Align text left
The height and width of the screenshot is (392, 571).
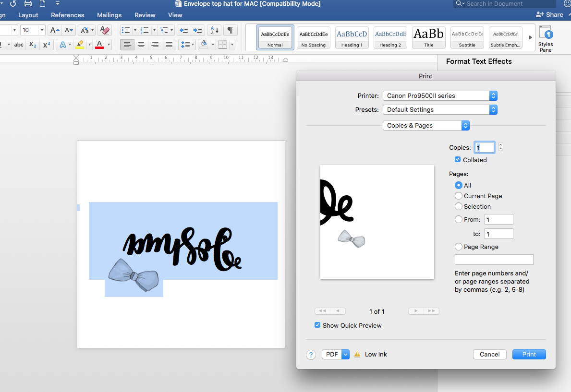point(127,45)
